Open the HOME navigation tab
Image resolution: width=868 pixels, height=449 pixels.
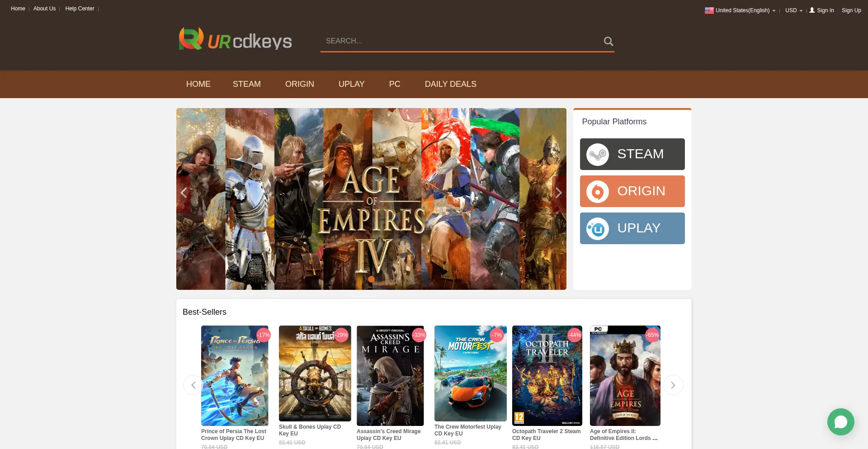click(198, 84)
